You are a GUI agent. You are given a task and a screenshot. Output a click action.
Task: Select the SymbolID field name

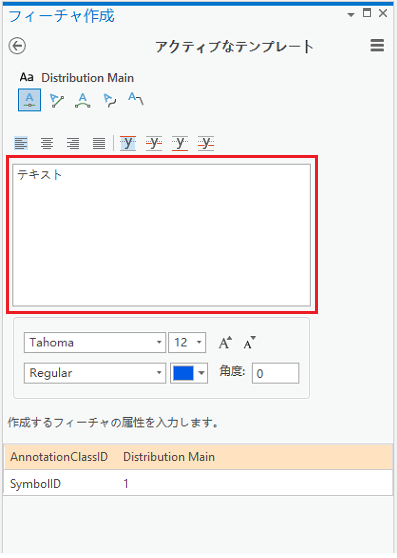click(36, 484)
